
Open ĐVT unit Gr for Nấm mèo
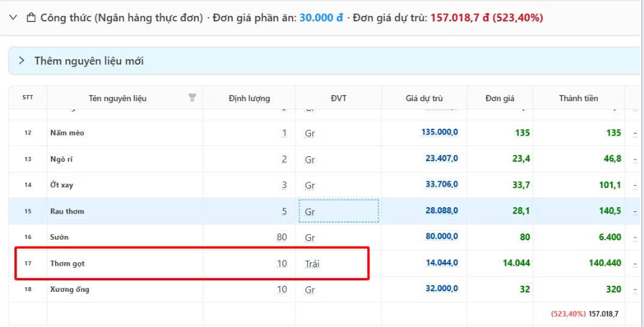[310, 134]
